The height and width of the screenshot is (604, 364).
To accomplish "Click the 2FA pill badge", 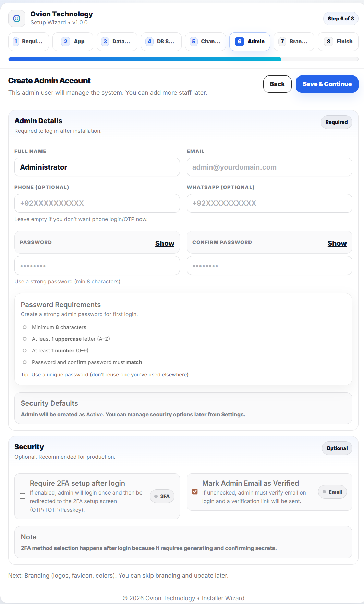I will click(x=162, y=496).
